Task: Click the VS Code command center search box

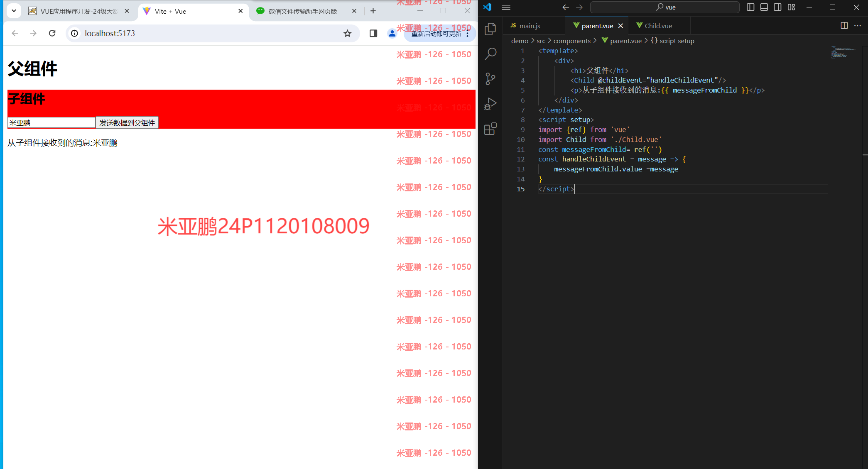Action: 664,7
